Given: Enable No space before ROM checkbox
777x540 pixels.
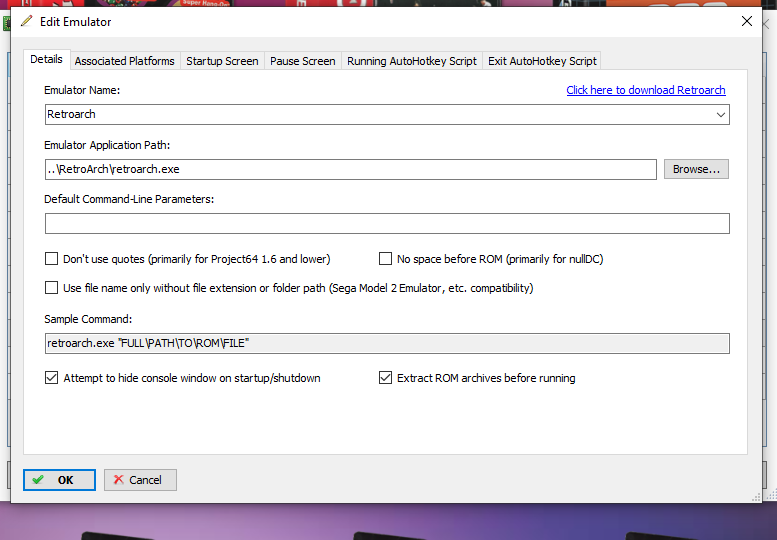Looking at the screenshot, I should [x=385, y=259].
